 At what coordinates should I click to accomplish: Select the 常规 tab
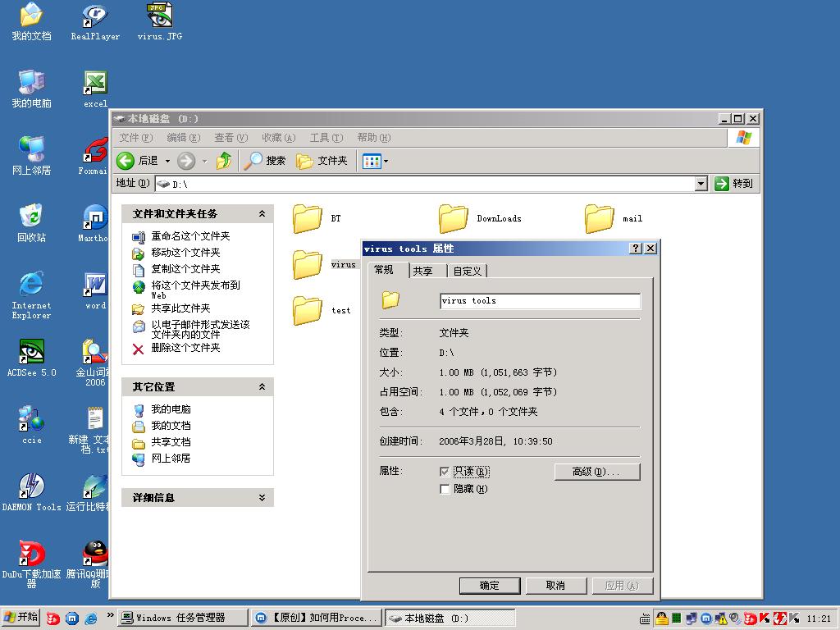(x=384, y=269)
